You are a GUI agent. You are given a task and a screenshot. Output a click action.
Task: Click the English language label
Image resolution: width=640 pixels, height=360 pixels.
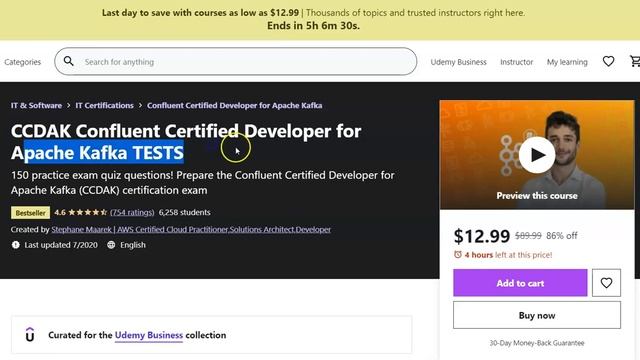click(133, 245)
